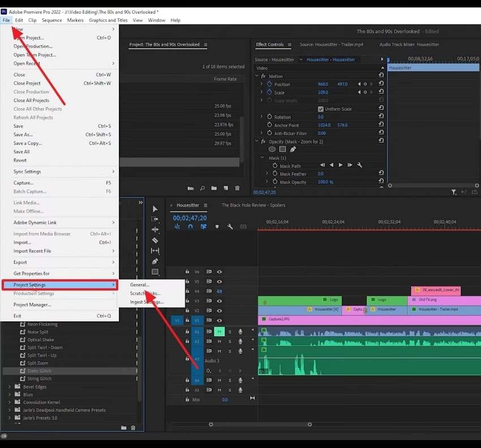481x448 pixels.
Task: Select the Pen tool in the Tools panel
Action: point(155,261)
